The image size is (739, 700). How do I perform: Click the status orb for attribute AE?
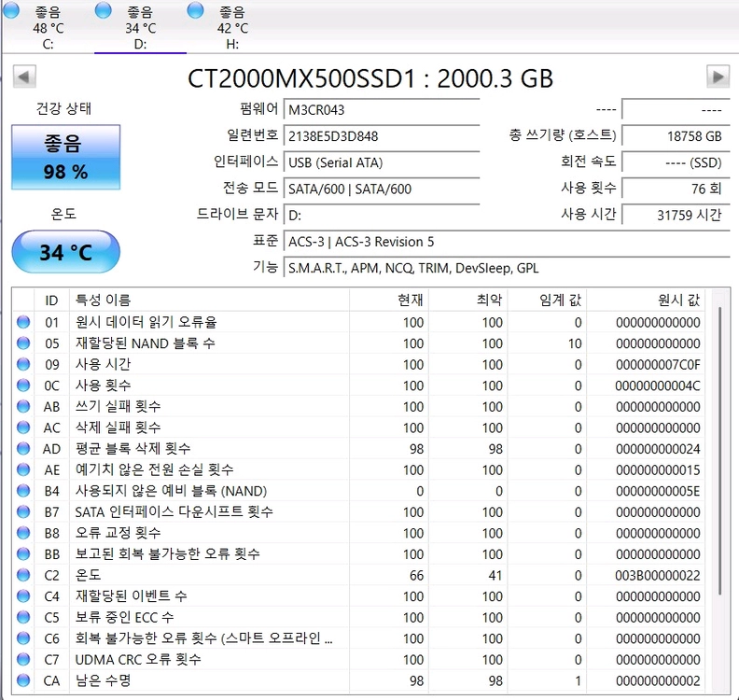(x=23, y=469)
